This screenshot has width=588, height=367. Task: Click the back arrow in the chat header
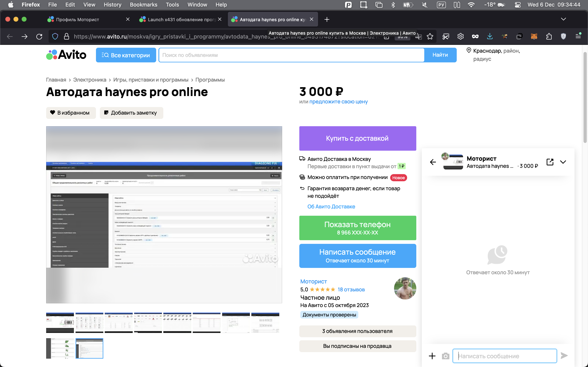pos(433,162)
